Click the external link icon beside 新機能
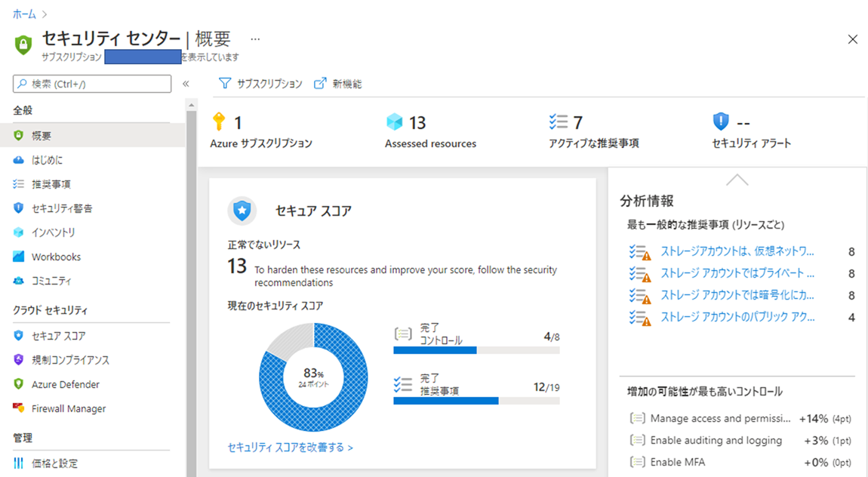This screenshot has height=477, width=868. pyautogui.click(x=320, y=84)
